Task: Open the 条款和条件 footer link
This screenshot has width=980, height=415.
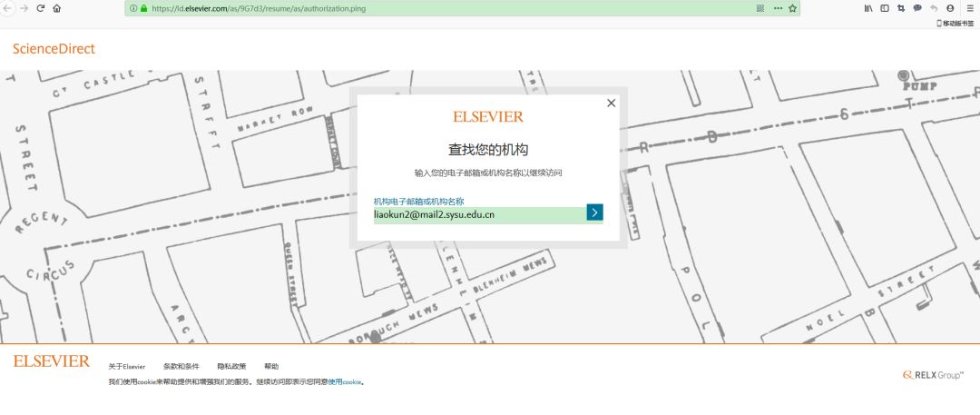Action: 181,367
